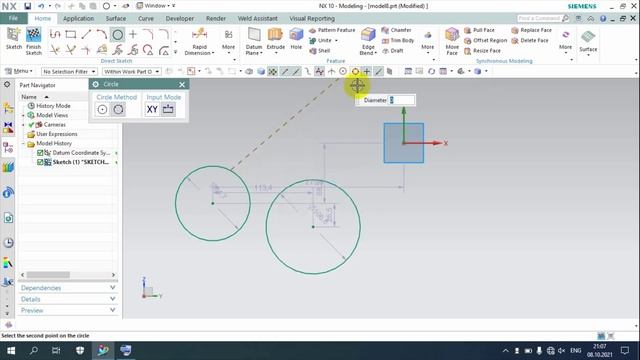The width and height of the screenshot is (640, 360).
Task: Click the Pattern Feature tool
Action: [x=332, y=30]
